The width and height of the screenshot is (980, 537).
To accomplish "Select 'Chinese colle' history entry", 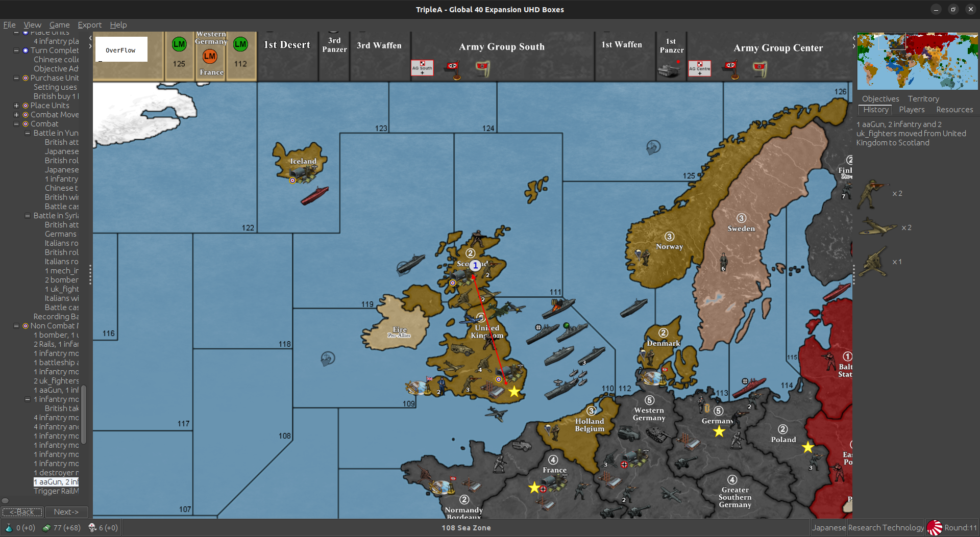I will point(56,60).
